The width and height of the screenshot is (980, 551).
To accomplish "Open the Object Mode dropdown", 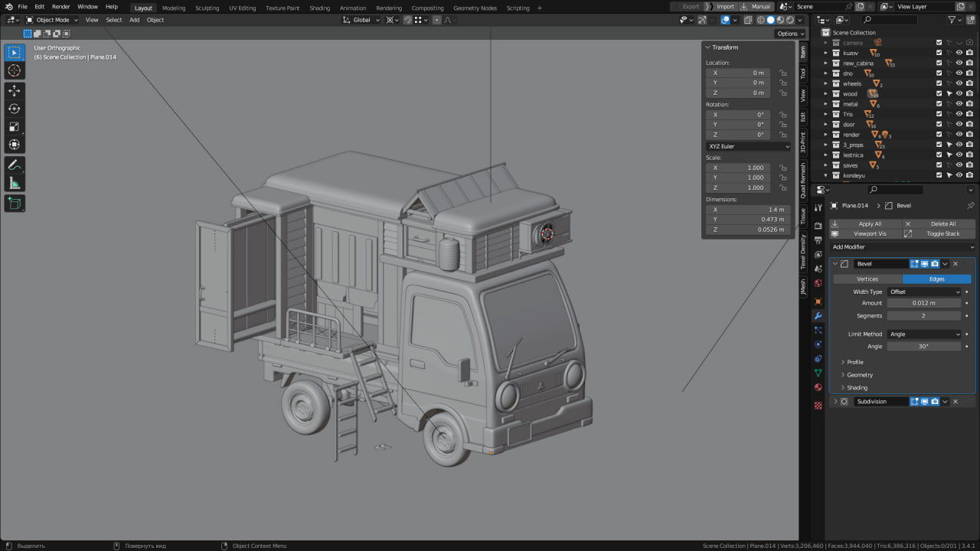I will tap(52, 20).
